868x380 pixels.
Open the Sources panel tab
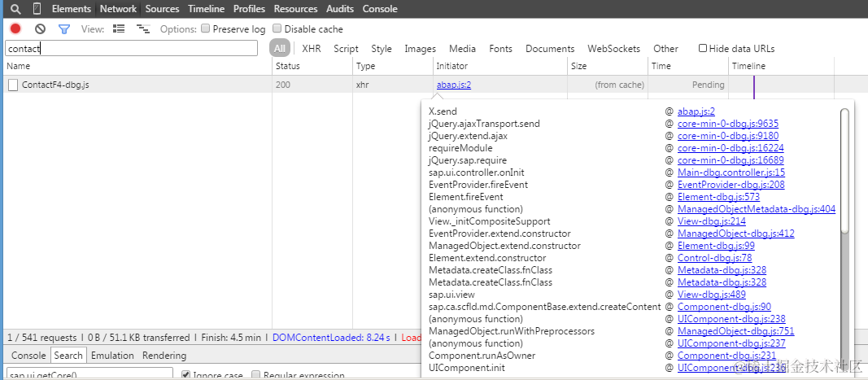tap(162, 9)
